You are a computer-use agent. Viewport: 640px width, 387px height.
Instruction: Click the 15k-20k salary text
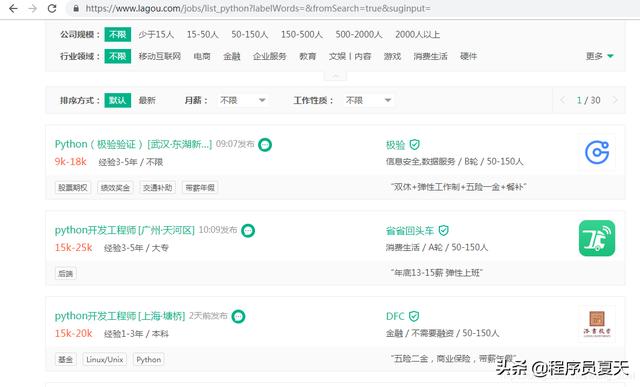[73, 334]
